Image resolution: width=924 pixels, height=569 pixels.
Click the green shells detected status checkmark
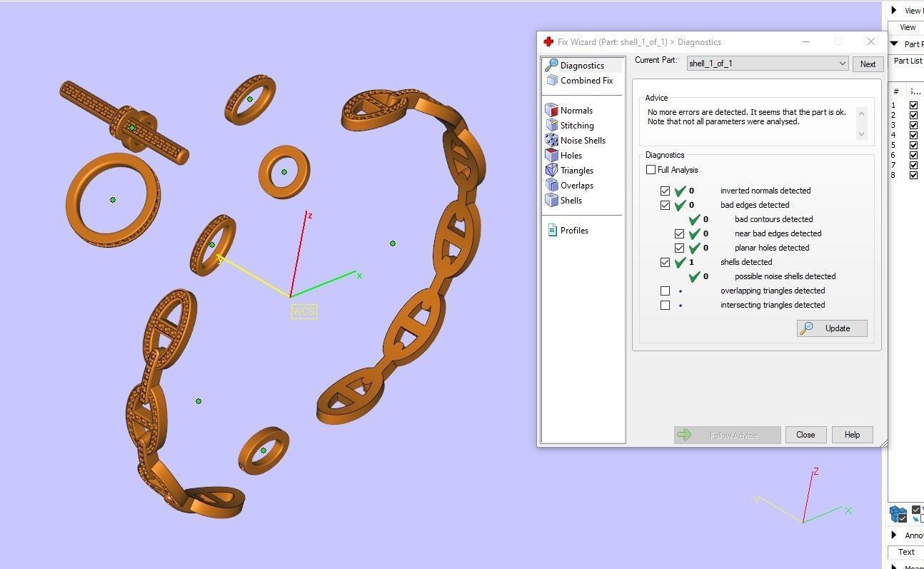pos(681,262)
